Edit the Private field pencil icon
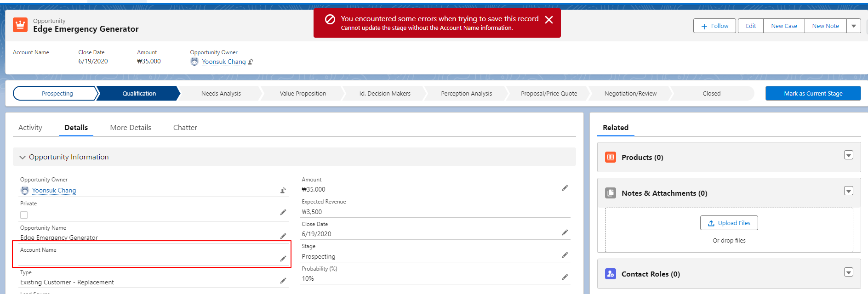This screenshot has width=868, height=294. coord(283,212)
